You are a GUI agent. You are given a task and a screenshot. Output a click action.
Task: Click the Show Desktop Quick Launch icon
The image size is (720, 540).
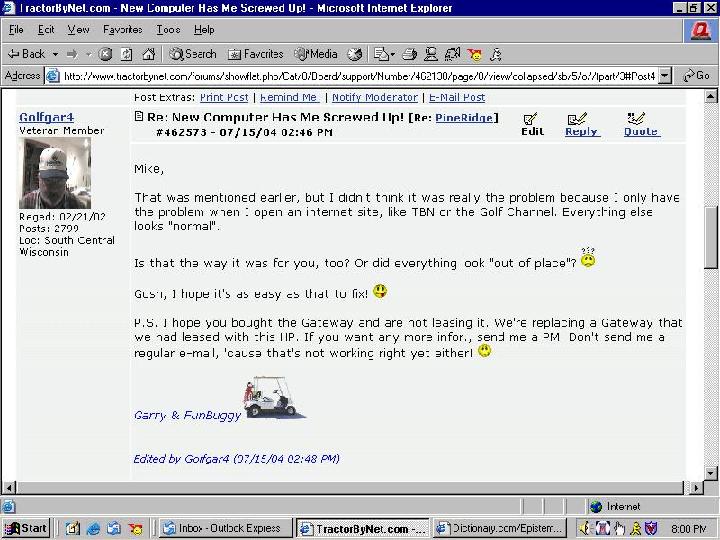tap(73, 529)
